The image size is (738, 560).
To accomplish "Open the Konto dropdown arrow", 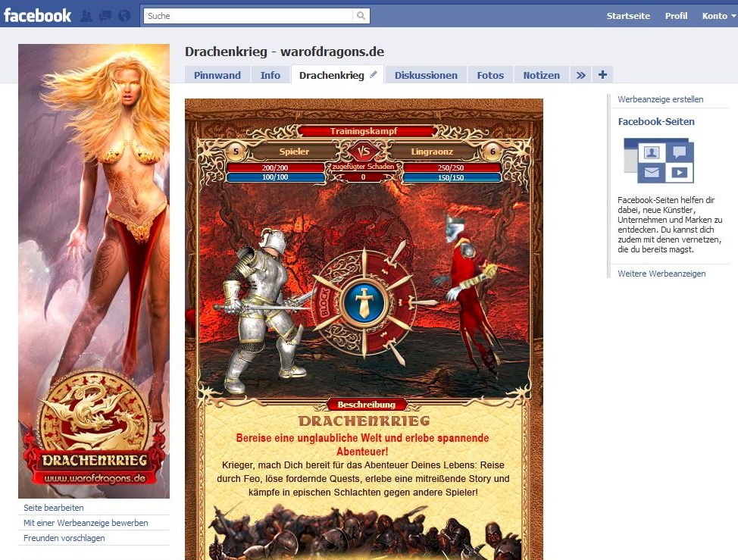I will click(733, 16).
